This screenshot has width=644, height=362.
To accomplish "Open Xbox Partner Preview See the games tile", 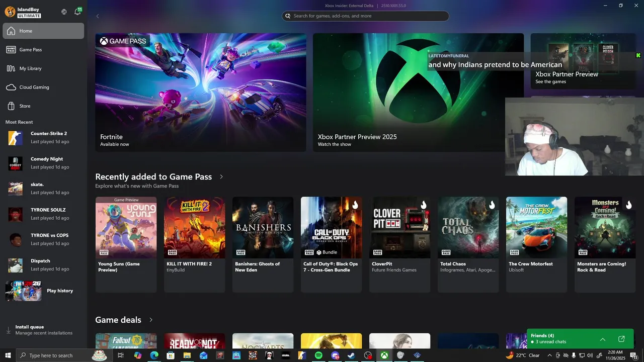I will (x=583, y=61).
